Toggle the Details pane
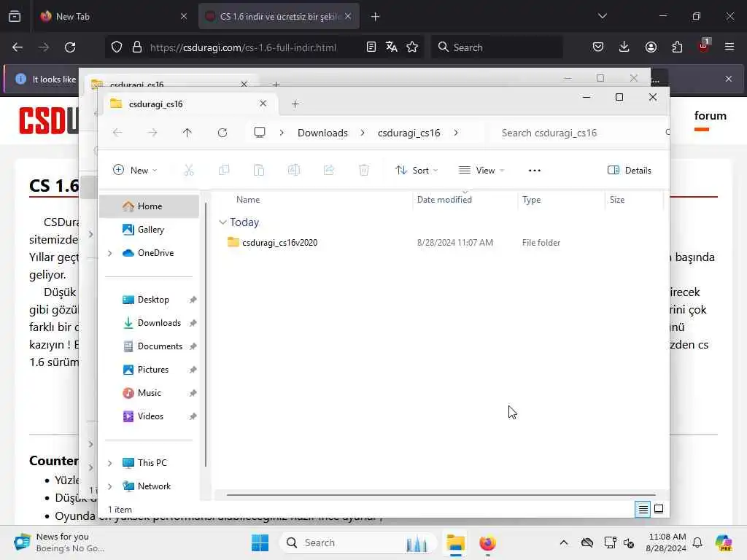Image resolution: width=747 pixels, height=560 pixels. point(630,171)
